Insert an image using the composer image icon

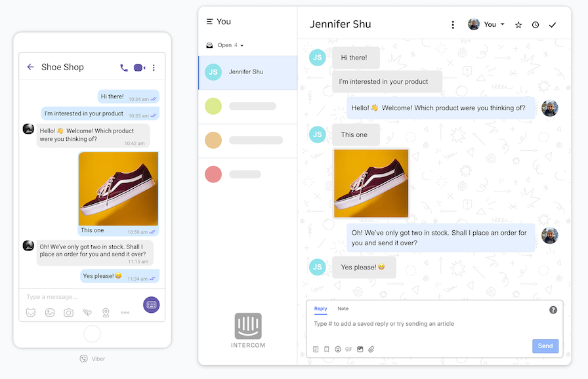(360, 349)
